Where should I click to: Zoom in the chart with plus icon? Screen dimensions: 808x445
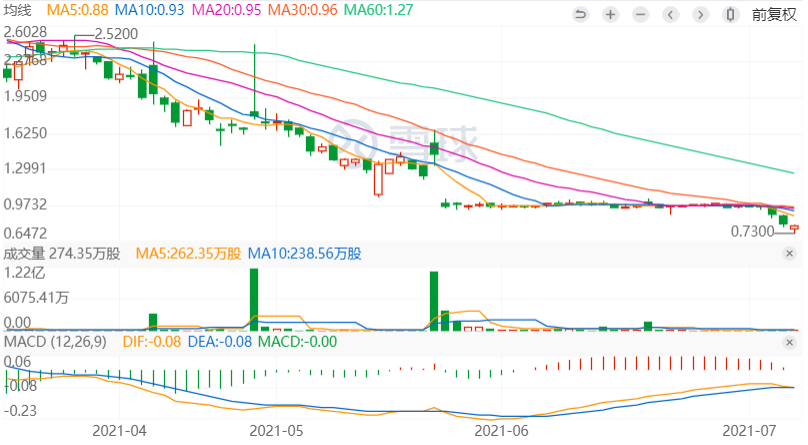point(611,14)
